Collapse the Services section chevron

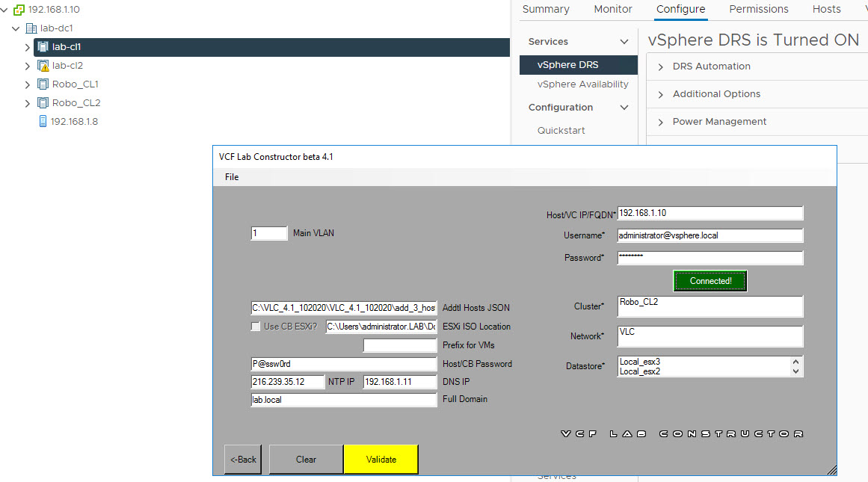[624, 42]
